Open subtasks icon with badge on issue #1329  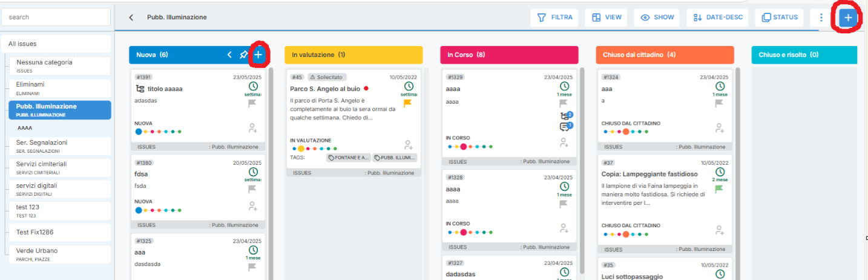(x=565, y=116)
